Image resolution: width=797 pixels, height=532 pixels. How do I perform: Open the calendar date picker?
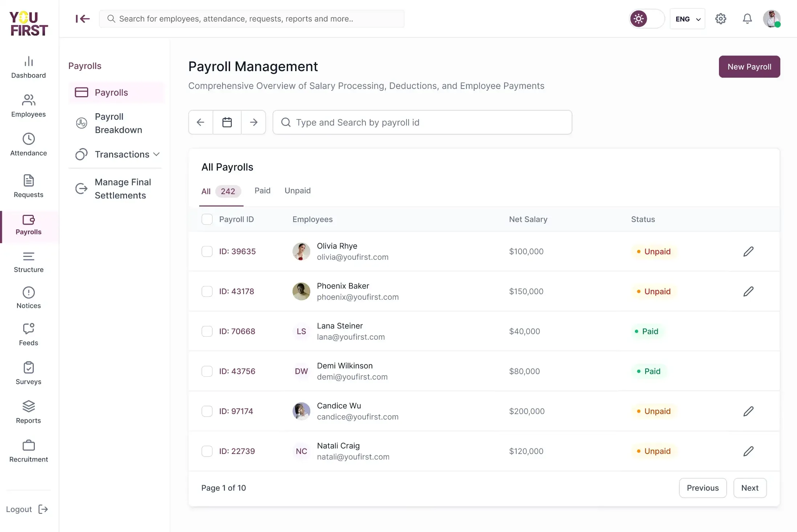pyautogui.click(x=227, y=122)
